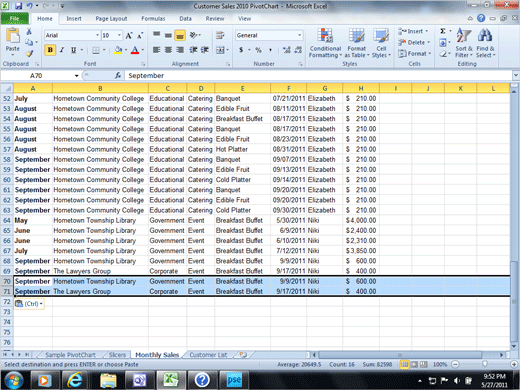Switch to the Data tab
520x390 pixels.
pos(185,19)
